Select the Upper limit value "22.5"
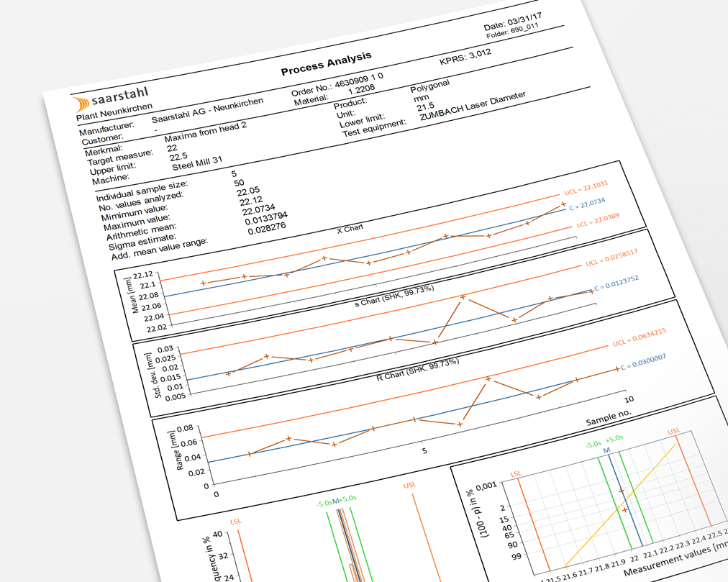Viewport: 728px width, 582px height. coord(178,157)
